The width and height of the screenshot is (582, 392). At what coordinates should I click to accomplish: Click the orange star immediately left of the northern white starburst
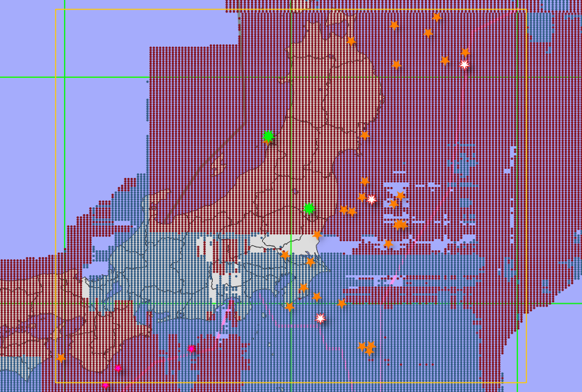[x=444, y=60]
